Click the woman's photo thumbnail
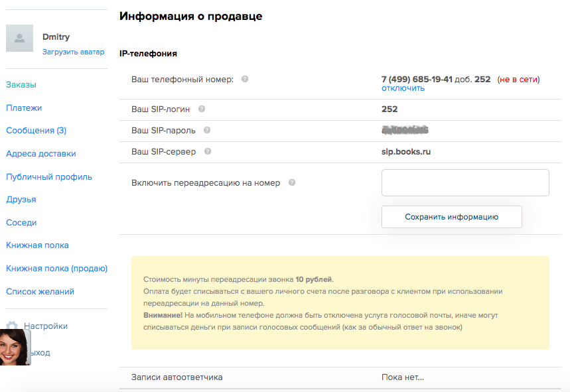The height and width of the screenshot is (392, 570). 15,347
